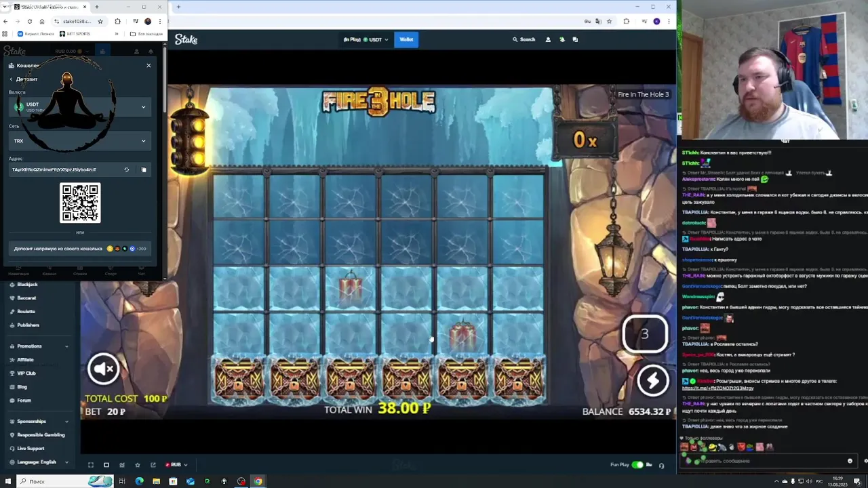Open notifications bell in Stake header
Viewport: 868px width, 488px height.
[x=561, y=39]
